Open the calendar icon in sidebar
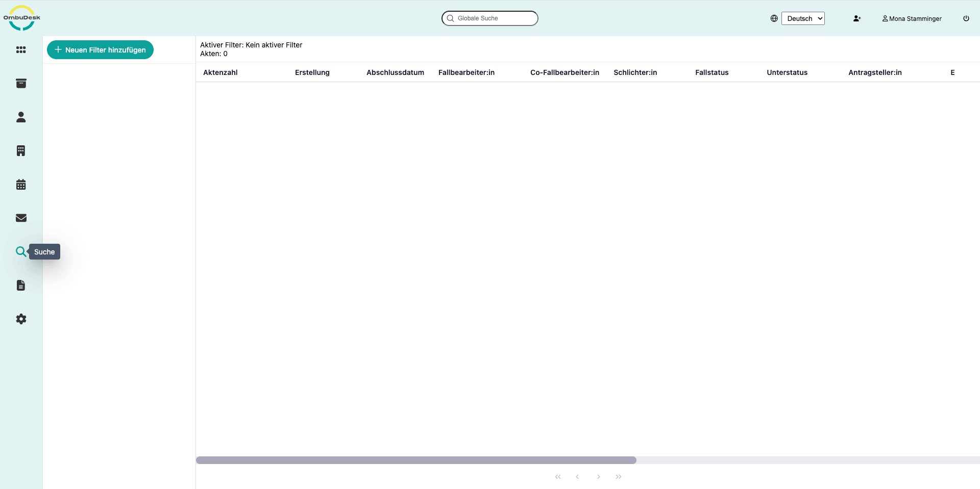Viewport: 980px width, 489px height. [x=21, y=185]
